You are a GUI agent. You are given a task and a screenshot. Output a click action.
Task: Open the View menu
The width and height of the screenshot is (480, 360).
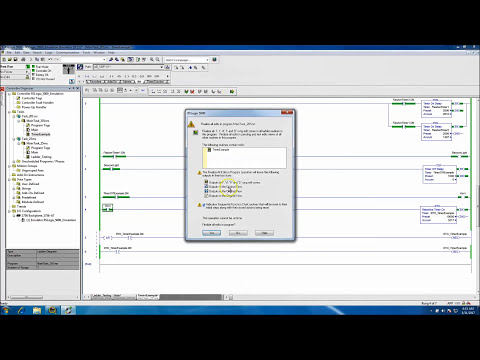26,53
